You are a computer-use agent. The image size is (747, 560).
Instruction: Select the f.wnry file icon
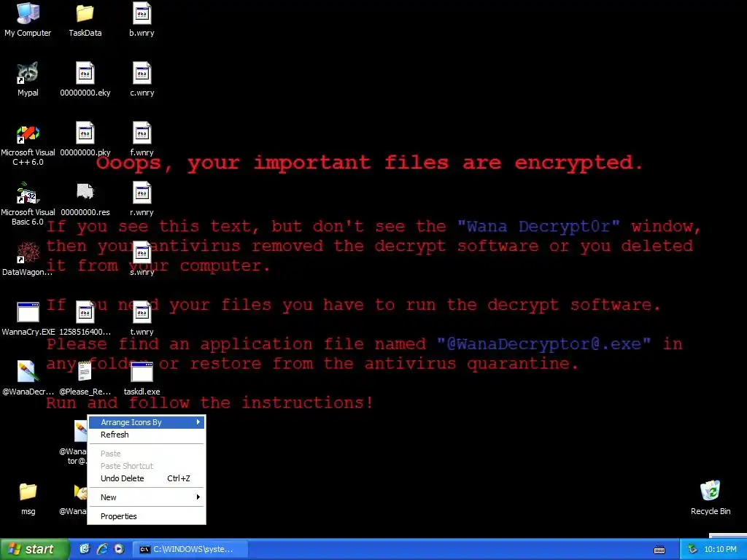pos(142,139)
